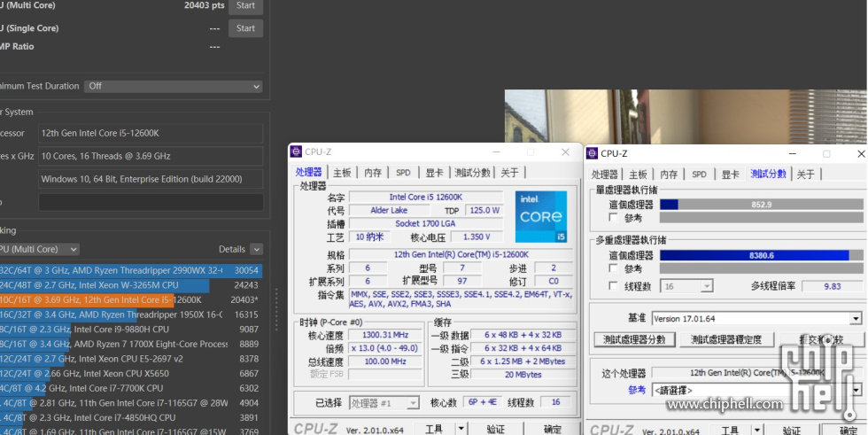Start the Multi Core test in Cinebench
Screen dimensions: 868x435
click(246, 6)
